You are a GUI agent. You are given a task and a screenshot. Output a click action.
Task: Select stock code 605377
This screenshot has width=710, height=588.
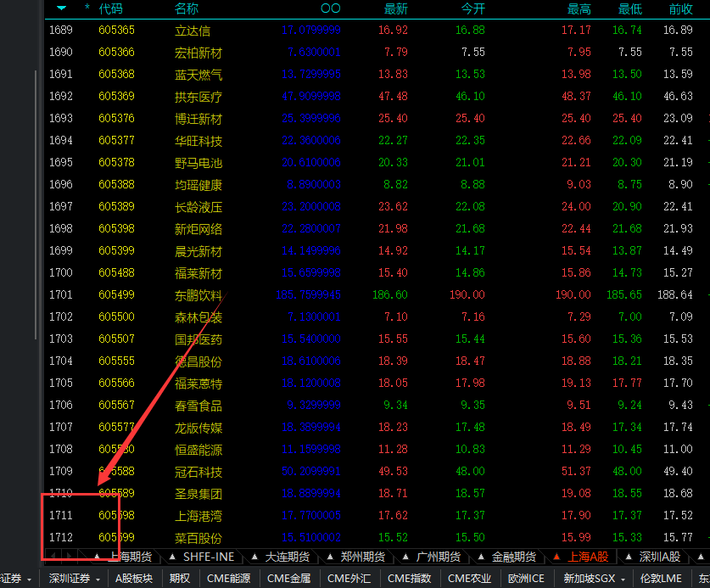point(116,141)
